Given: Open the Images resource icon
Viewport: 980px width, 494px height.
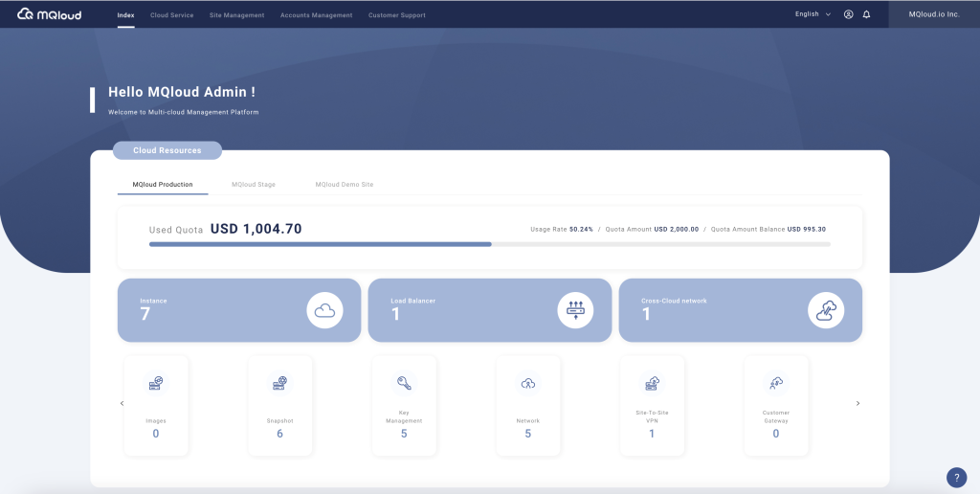Looking at the screenshot, I should [155, 384].
